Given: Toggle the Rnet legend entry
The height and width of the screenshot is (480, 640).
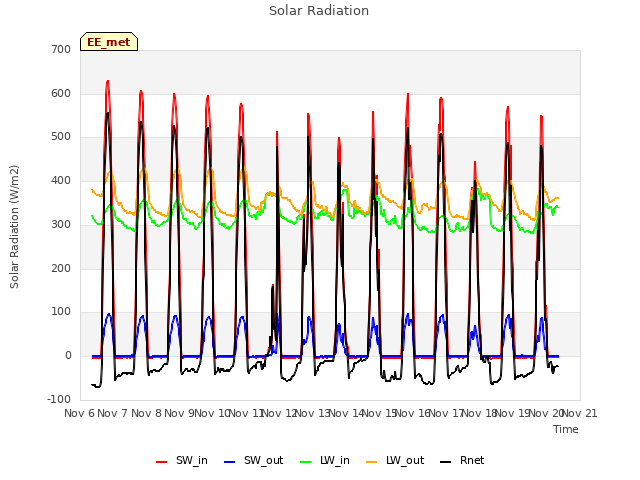Looking at the screenshot, I should click(x=462, y=460).
